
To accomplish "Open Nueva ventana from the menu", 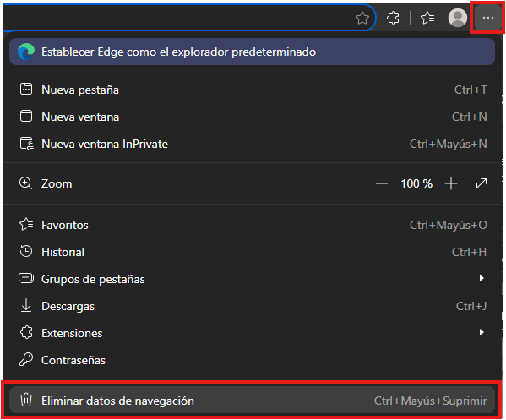I will coord(252,117).
